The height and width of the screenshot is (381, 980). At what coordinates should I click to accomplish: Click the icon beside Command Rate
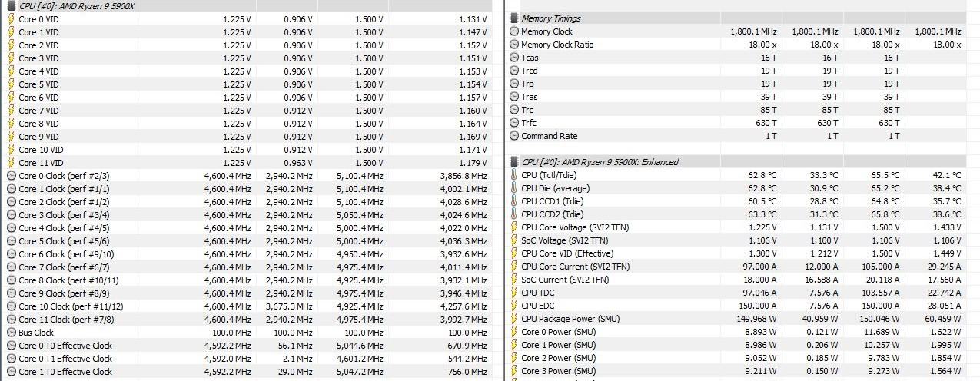pyautogui.click(x=514, y=136)
